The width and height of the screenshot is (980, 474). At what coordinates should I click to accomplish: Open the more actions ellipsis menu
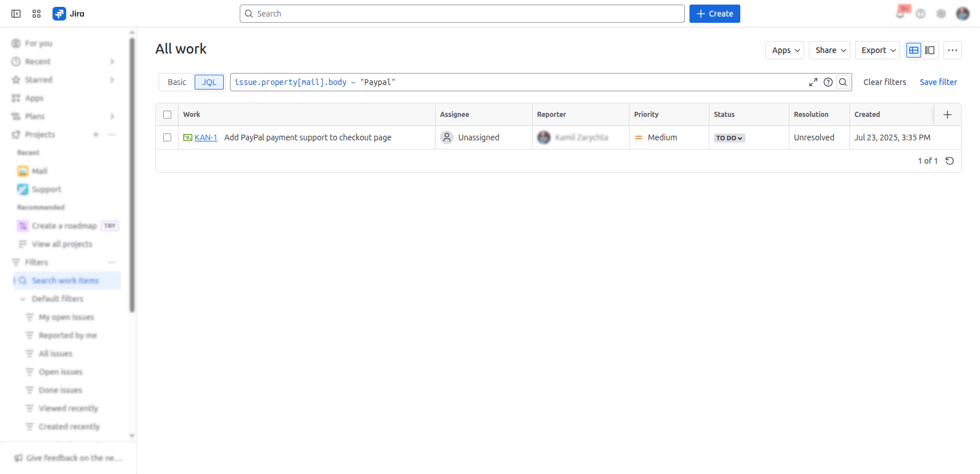(953, 50)
